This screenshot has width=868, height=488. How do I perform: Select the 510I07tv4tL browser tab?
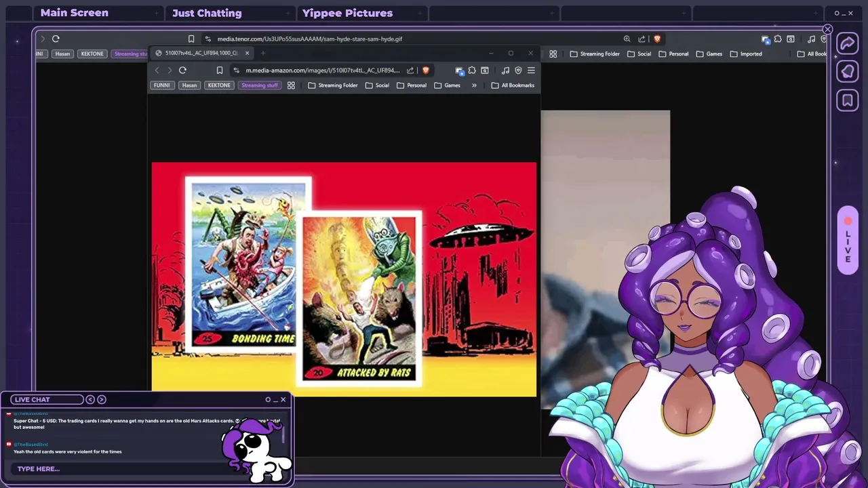click(201, 53)
